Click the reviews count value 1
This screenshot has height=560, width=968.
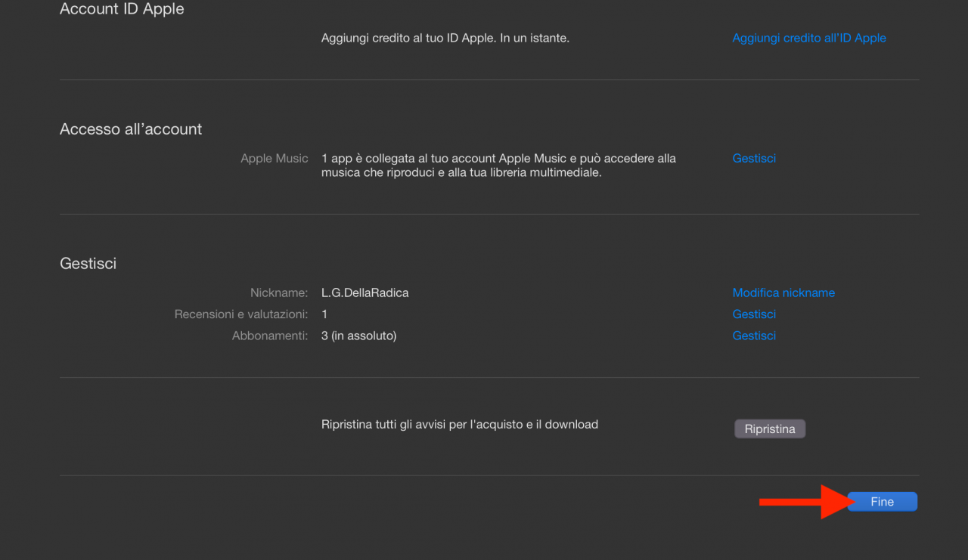[x=324, y=314]
